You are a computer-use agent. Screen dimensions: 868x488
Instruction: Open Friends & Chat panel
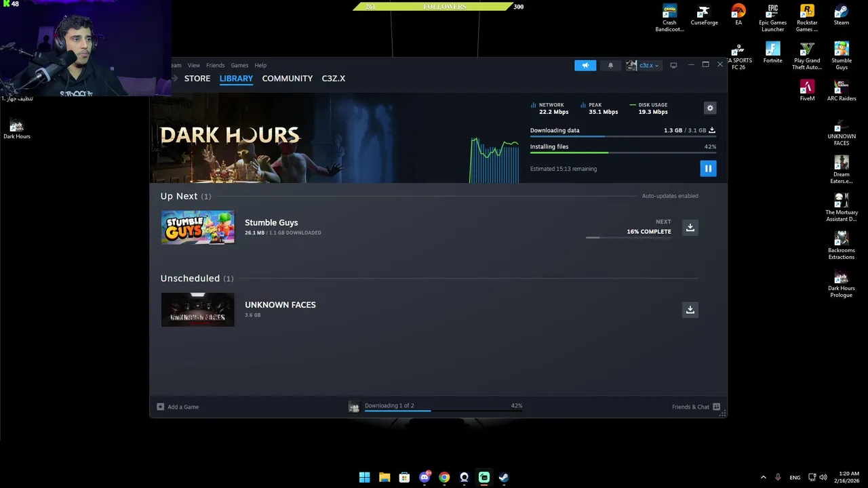tap(696, 407)
